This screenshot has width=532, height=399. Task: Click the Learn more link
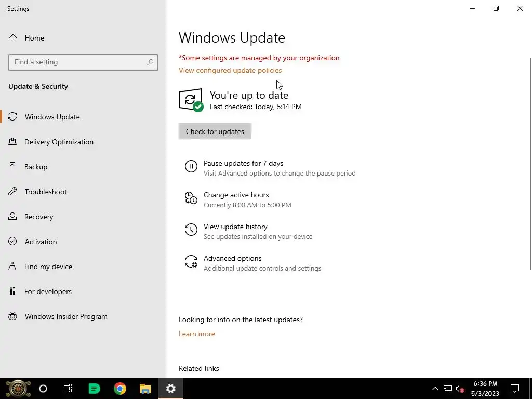(x=197, y=334)
